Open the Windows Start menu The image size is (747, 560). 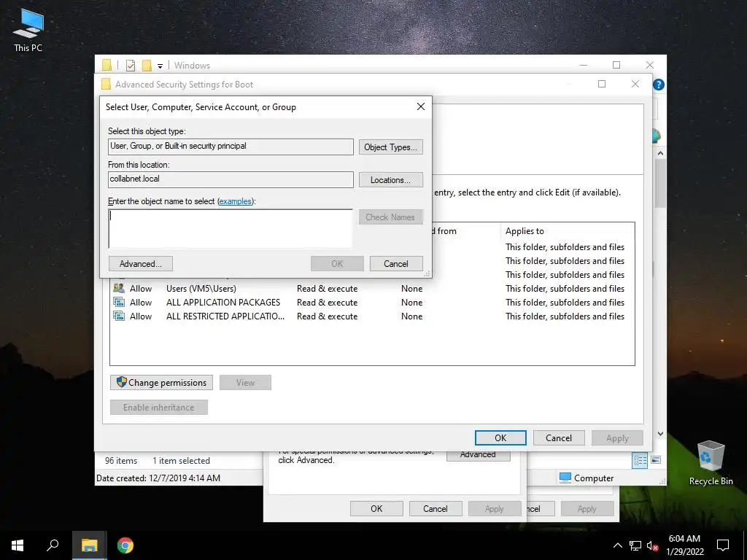tap(18, 545)
